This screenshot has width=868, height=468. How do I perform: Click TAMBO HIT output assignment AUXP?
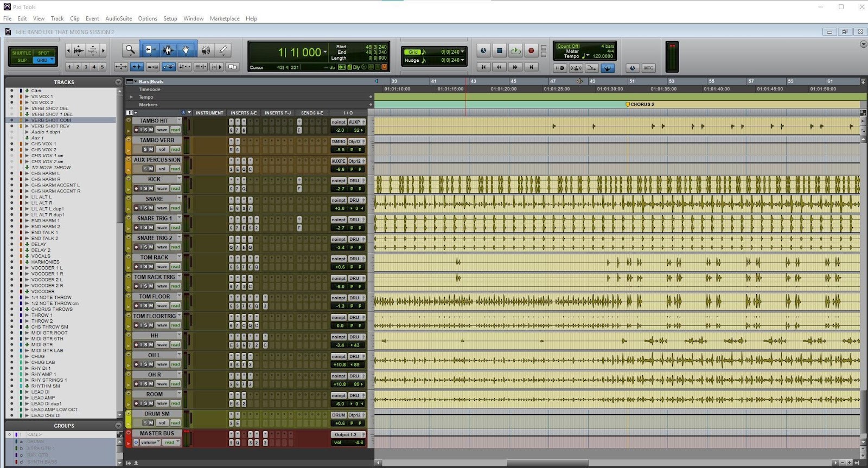point(354,122)
